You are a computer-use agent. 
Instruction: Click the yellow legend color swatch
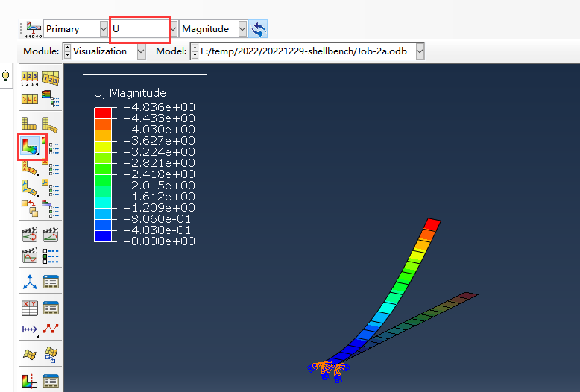coord(103,147)
